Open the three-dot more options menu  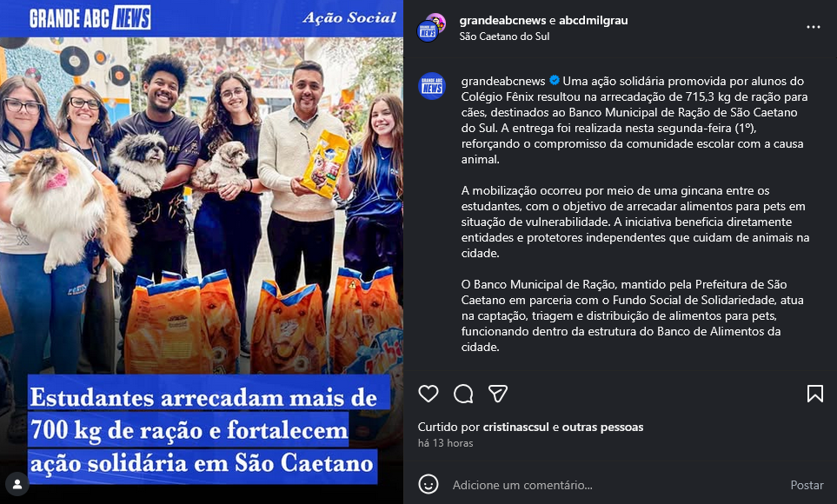pos(813,27)
